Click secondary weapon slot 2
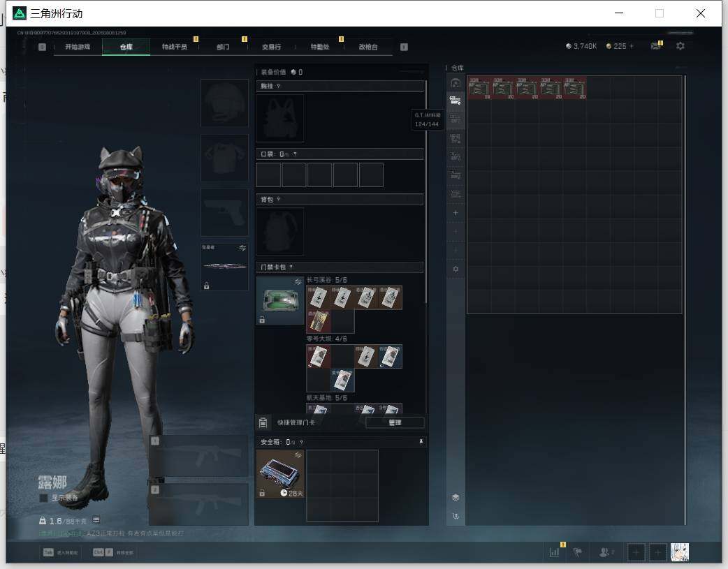Screen dimensions: 728x569 198,505
